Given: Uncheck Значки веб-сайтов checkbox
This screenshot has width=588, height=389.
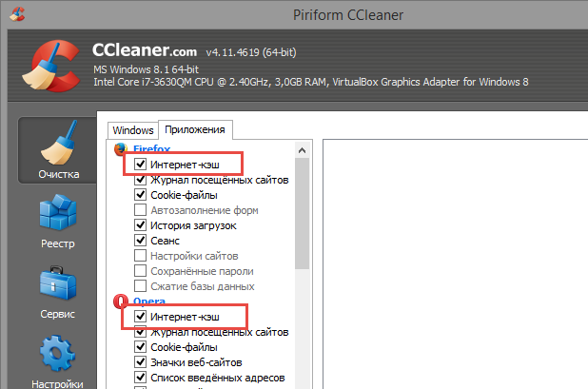Looking at the screenshot, I should (140, 362).
